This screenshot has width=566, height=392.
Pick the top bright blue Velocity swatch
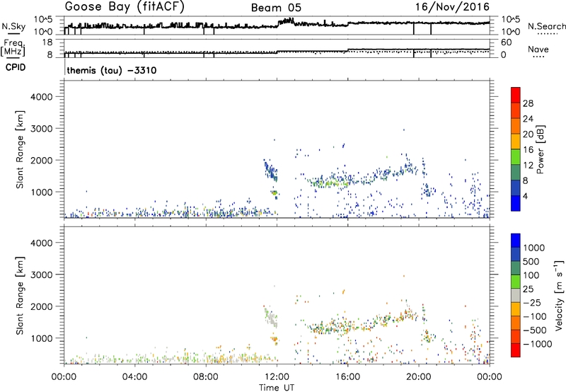click(516, 241)
